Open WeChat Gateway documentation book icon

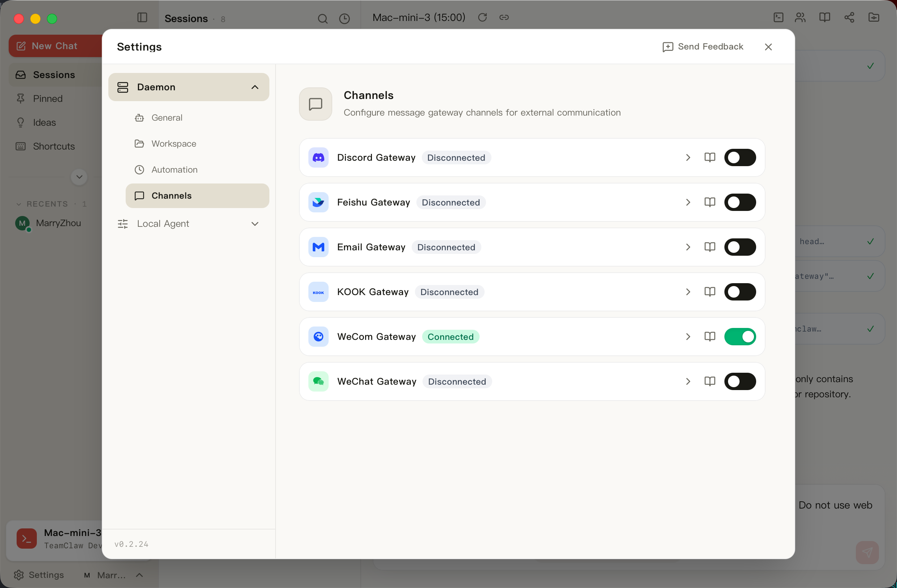pyautogui.click(x=710, y=381)
